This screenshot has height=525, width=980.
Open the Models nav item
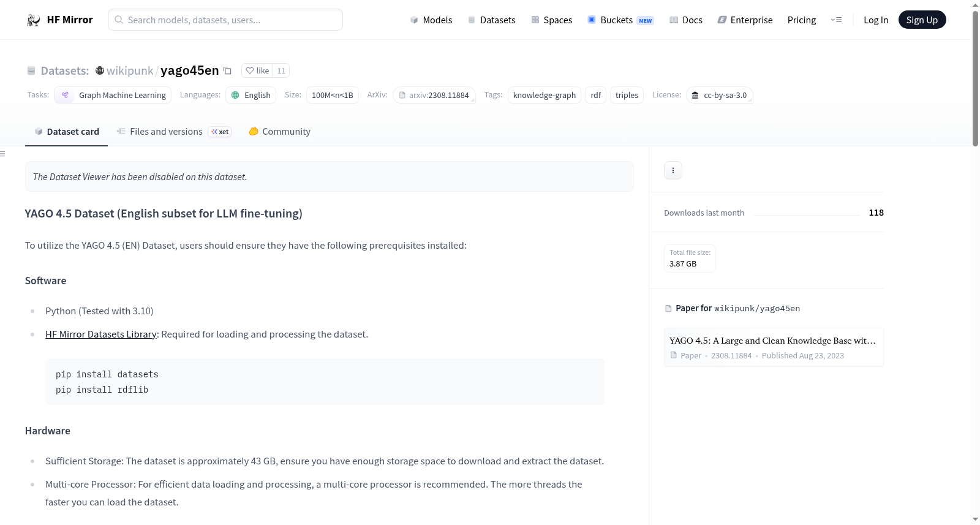[x=431, y=20]
